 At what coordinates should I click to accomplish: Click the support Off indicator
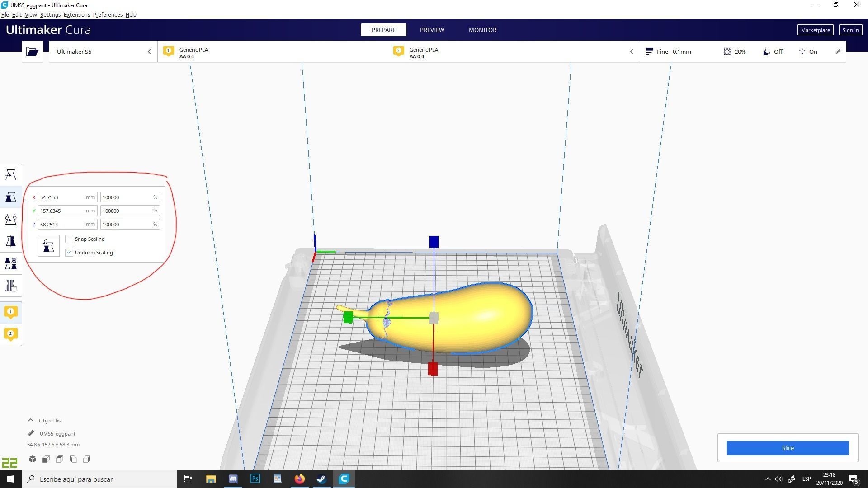(x=773, y=52)
